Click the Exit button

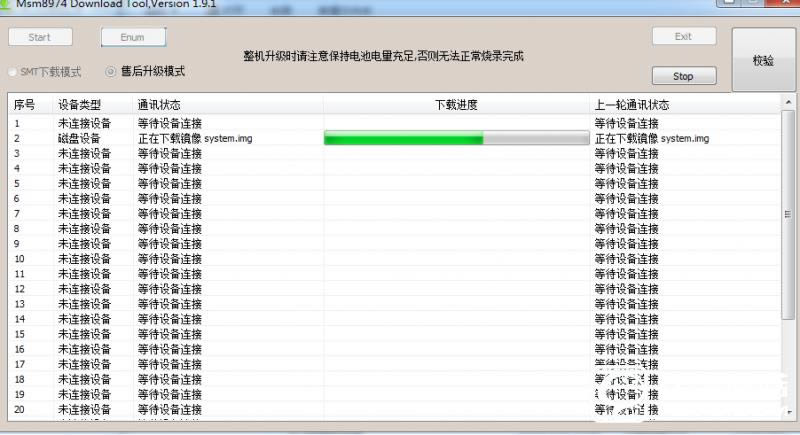point(684,37)
